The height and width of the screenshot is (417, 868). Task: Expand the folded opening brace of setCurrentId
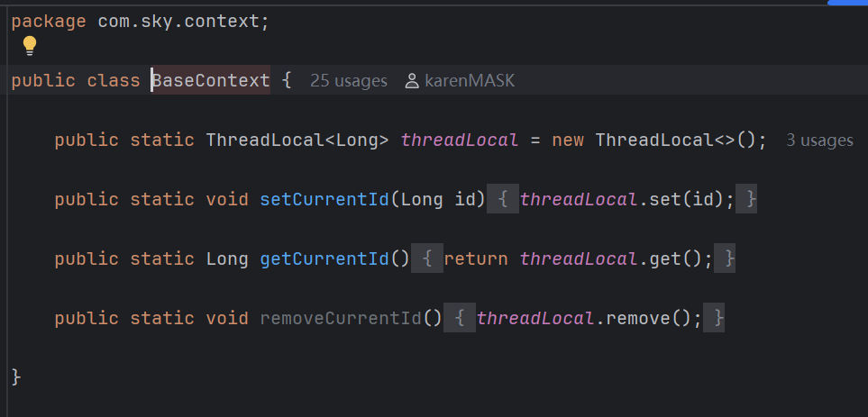[503, 200]
